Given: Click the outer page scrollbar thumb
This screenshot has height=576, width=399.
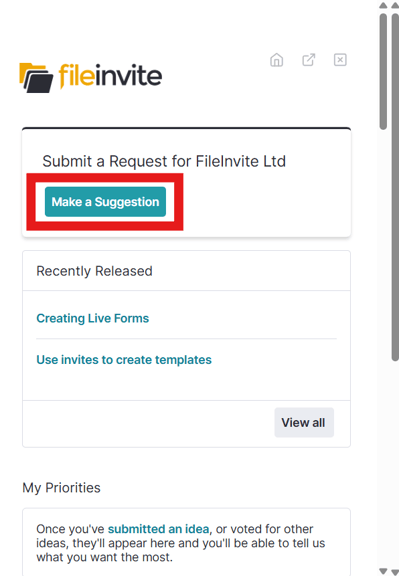Looking at the screenshot, I should (395, 187).
